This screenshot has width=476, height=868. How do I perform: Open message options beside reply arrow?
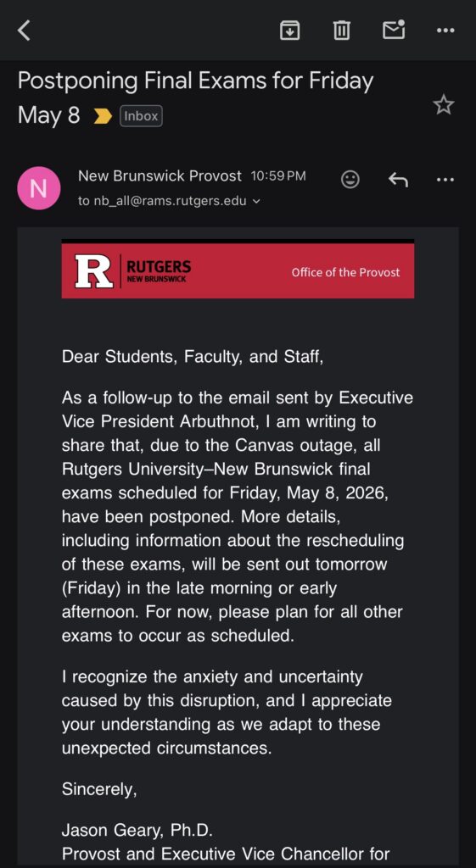[445, 180]
